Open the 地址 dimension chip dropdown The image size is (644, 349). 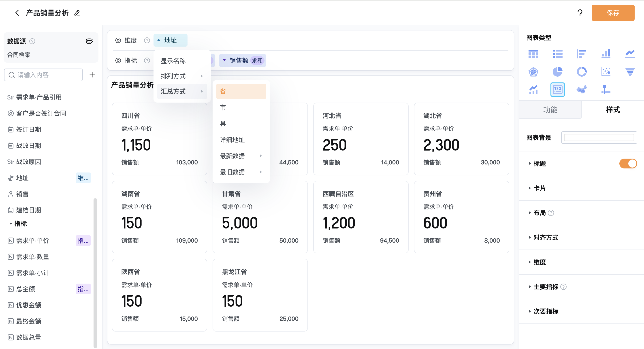[x=170, y=40]
